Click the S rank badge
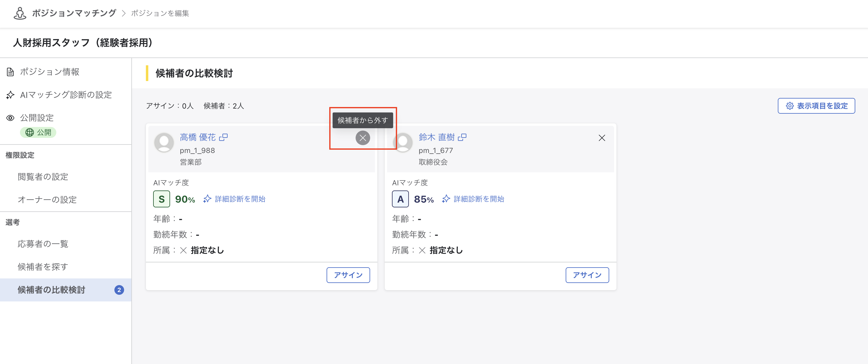868x364 pixels. tap(161, 199)
